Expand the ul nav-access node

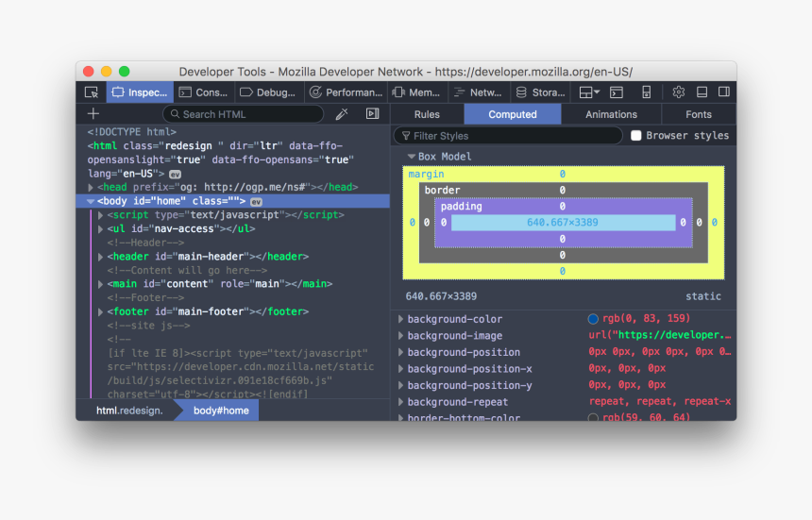pyautogui.click(x=100, y=228)
